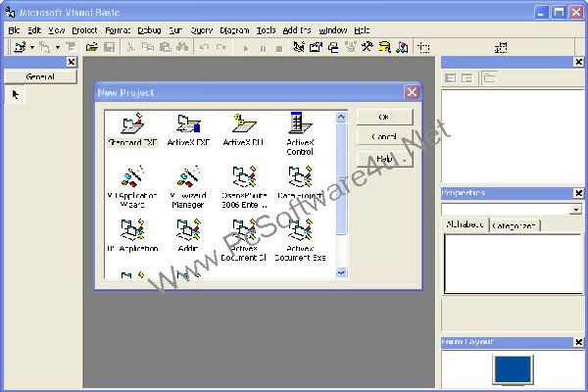This screenshot has width=588, height=392.
Task: Open the Data View Window toolbar icon
Action: (x=384, y=47)
